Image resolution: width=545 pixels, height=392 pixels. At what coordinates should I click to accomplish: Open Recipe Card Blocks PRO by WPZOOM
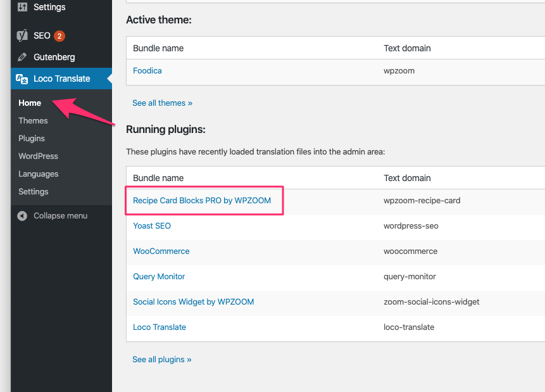coord(202,200)
